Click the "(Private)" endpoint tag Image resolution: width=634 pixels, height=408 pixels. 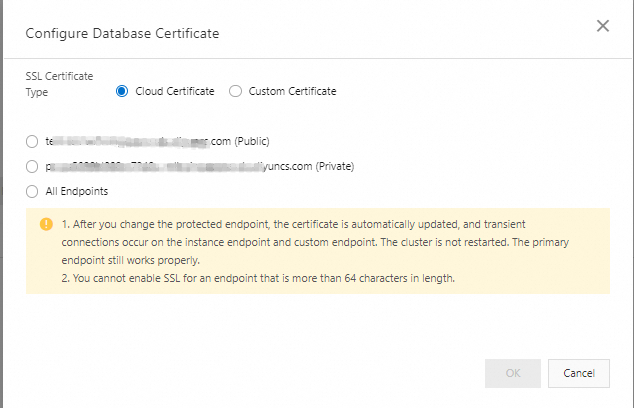(335, 166)
